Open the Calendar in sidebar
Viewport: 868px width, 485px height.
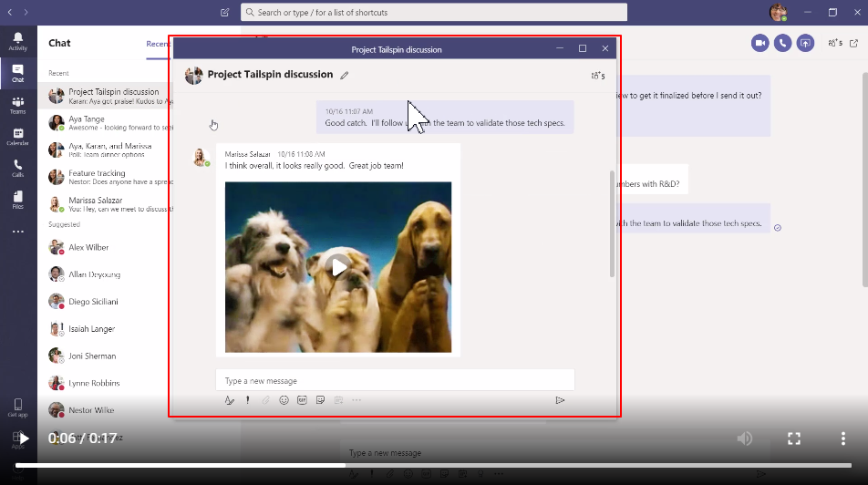[17, 137]
